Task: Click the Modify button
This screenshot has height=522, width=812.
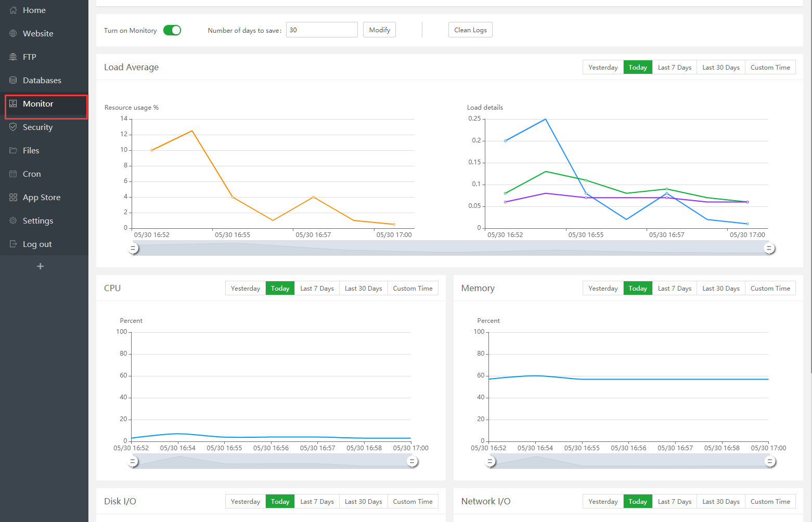Action: (x=379, y=30)
